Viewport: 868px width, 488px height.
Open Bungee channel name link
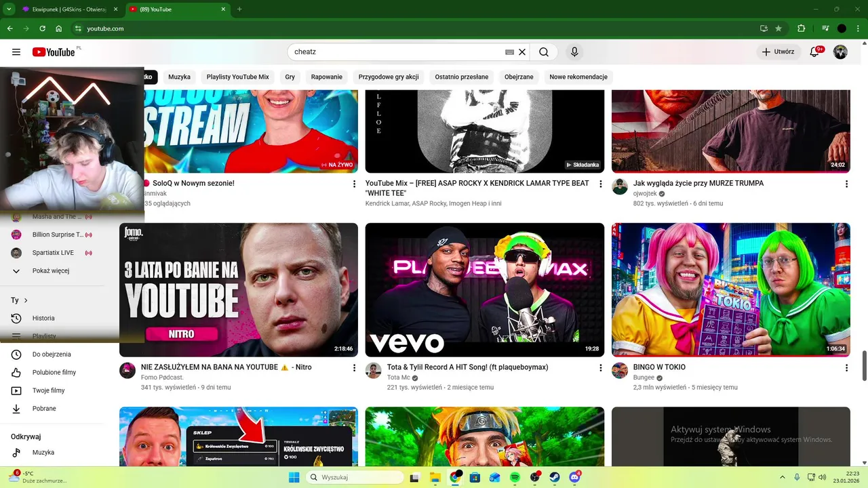click(x=644, y=378)
